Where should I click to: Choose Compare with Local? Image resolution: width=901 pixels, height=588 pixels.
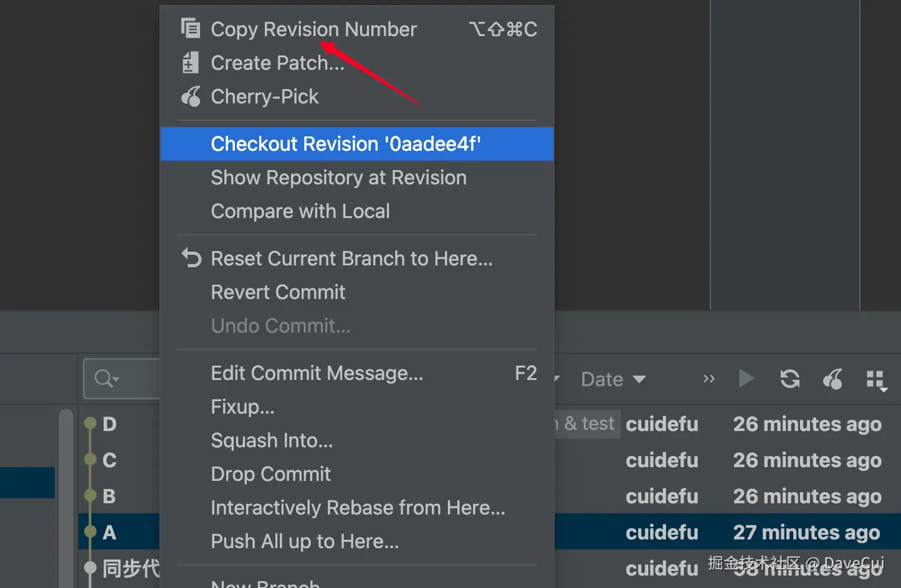[300, 211]
